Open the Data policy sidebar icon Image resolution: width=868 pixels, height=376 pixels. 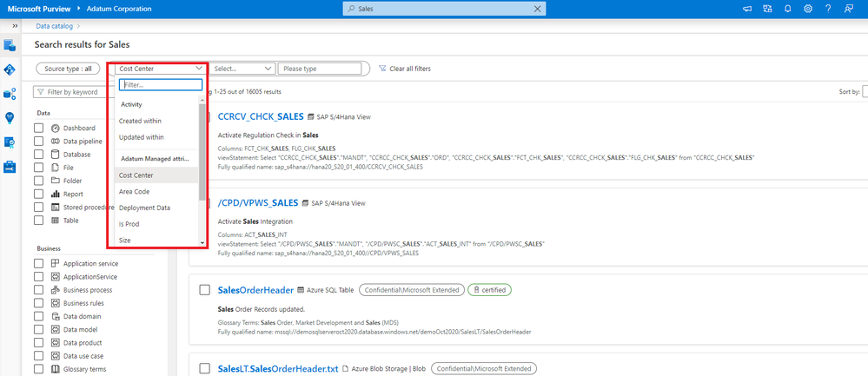10,142
